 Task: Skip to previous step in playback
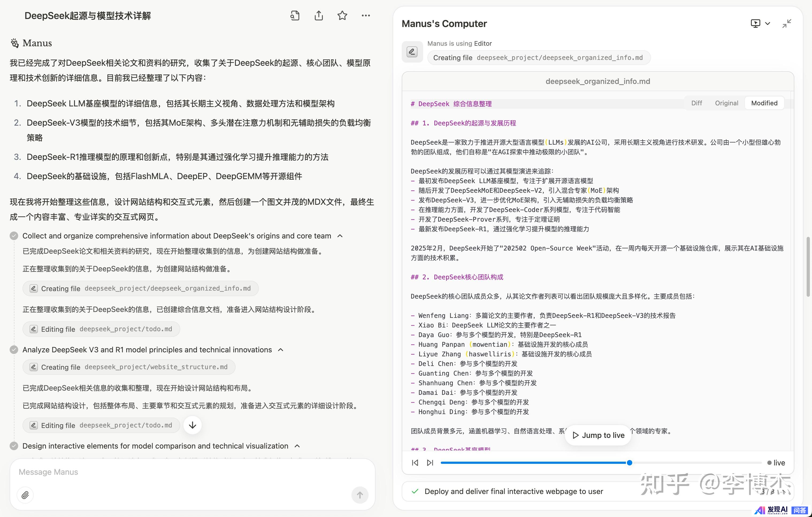415,463
